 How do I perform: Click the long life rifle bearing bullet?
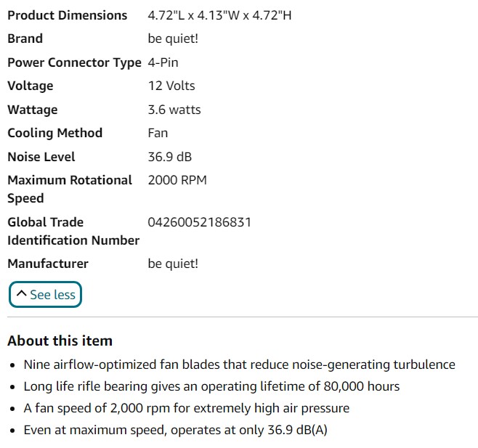(x=211, y=386)
